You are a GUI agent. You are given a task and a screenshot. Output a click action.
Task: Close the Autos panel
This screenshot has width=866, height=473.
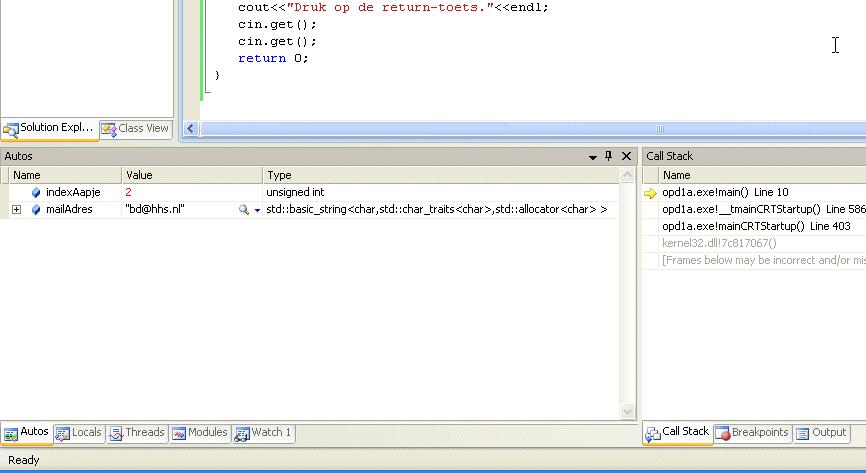(x=627, y=156)
